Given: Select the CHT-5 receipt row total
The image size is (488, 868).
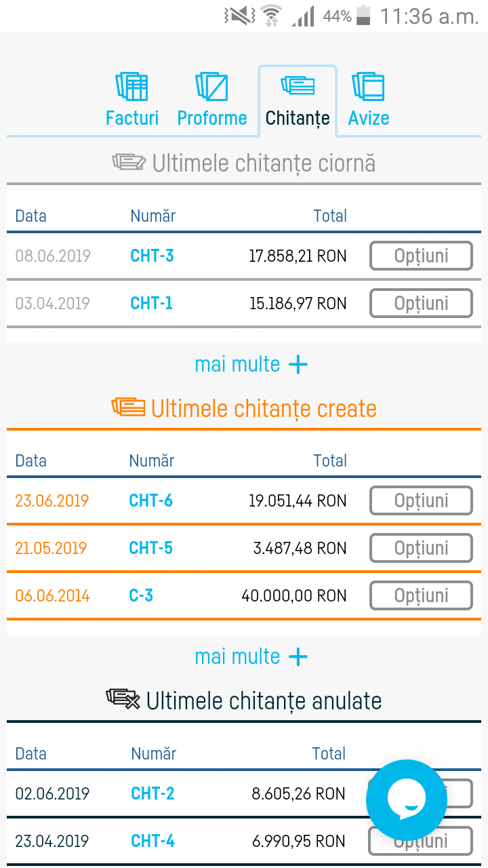Looking at the screenshot, I should (x=298, y=548).
